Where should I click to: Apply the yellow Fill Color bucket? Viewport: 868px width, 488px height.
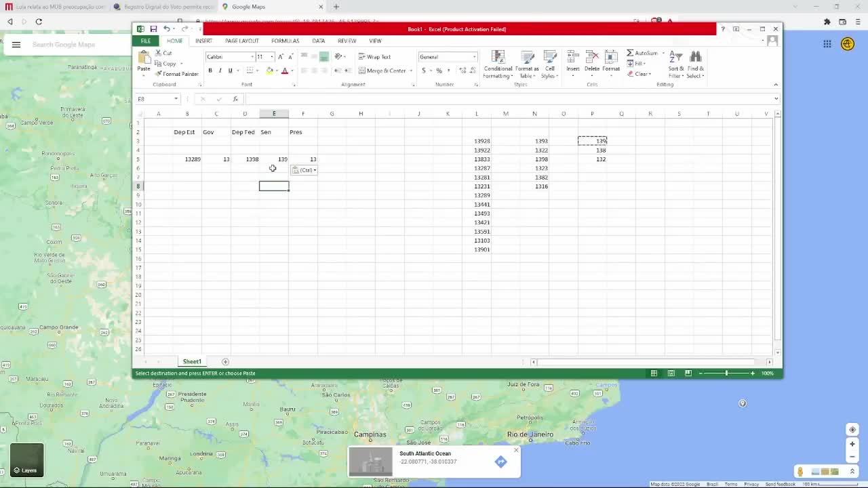click(269, 70)
